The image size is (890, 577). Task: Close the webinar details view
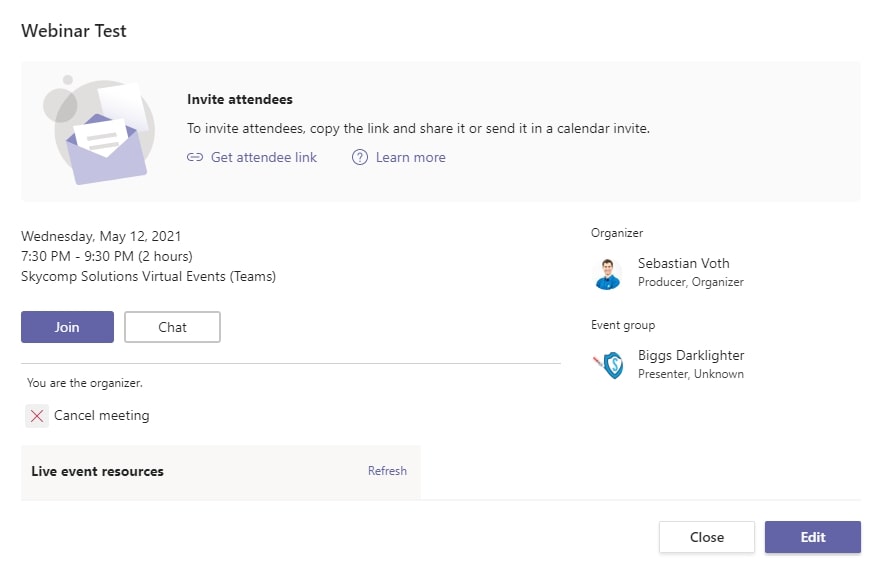706,537
